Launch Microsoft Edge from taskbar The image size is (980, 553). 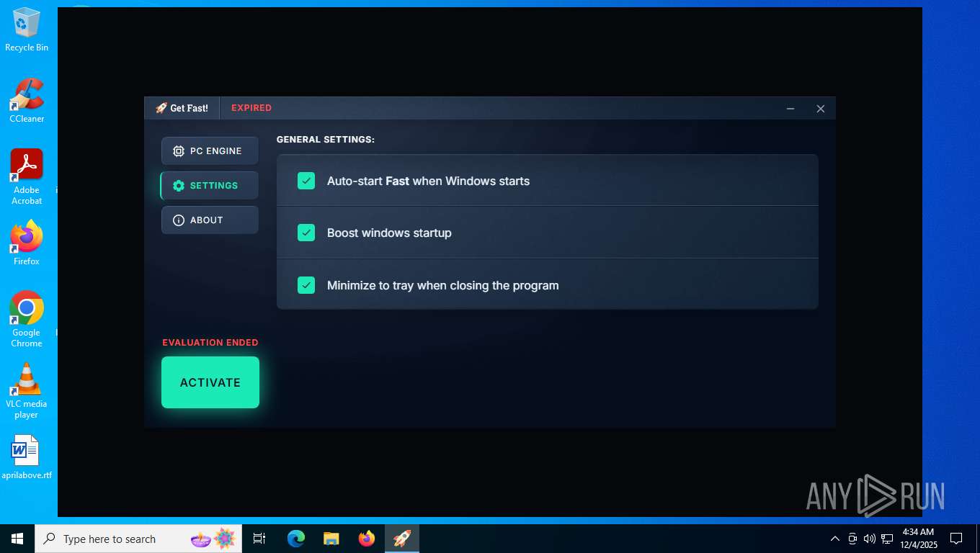pyautogui.click(x=296, y=539)
